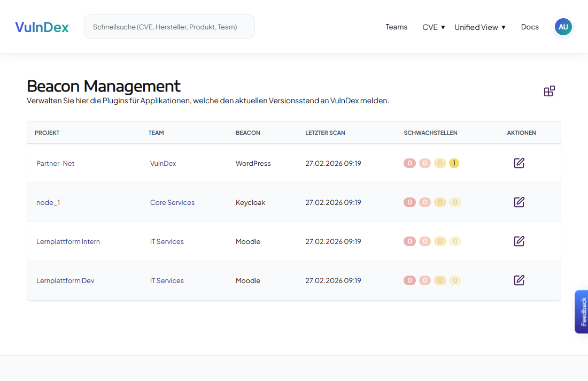The height and width of the screenshot is (381, 588).
Task: Click the Schnellsuche search field
Action: [169, 27]
